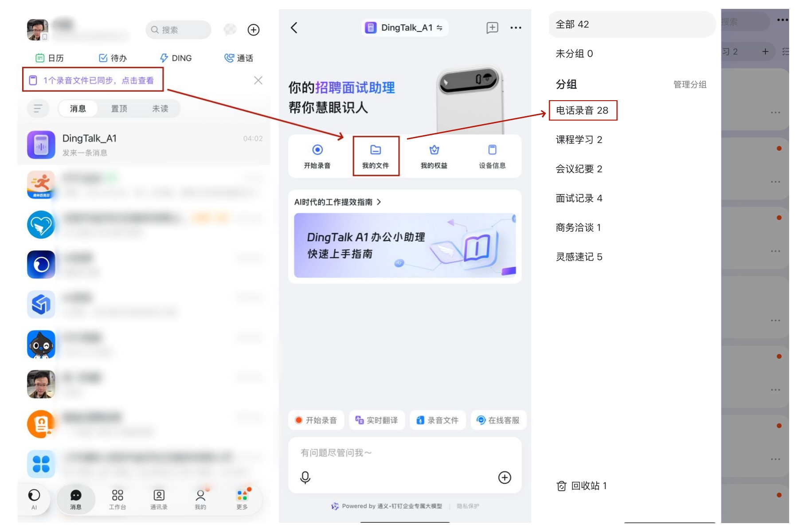Open the 日历 calendar shortcut
The image size is (798, 532).
click(49, 58)
